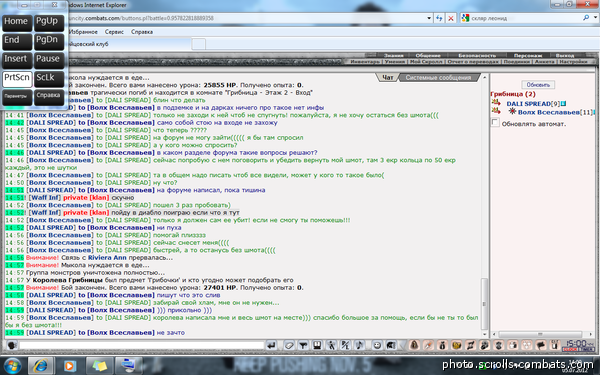Open the smiley emoticons picker
The height and width of the screenshot is (375, 600).
pyautogui.click(x=377, y=346)
